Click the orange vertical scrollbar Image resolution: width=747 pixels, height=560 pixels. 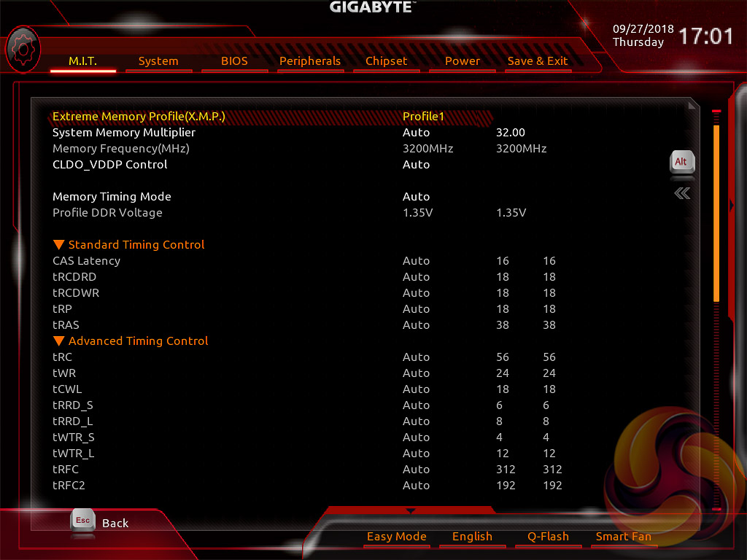(716, 213)
